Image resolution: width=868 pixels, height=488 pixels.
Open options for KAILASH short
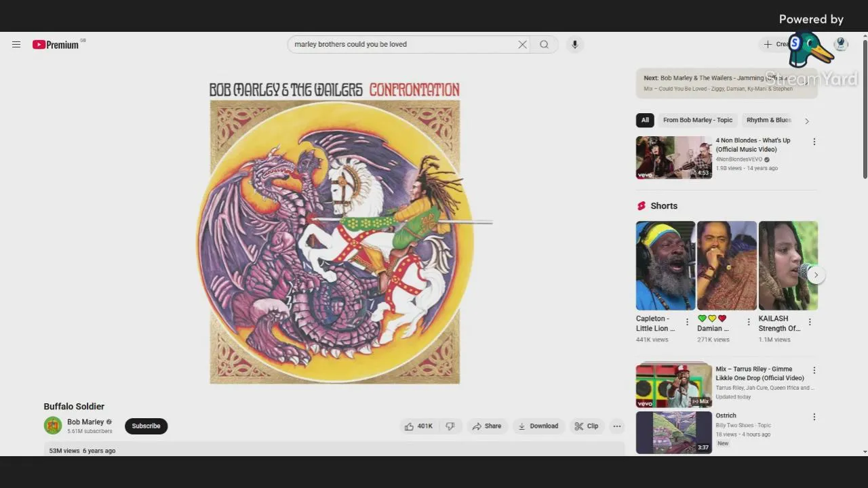(x=810, y=322)
